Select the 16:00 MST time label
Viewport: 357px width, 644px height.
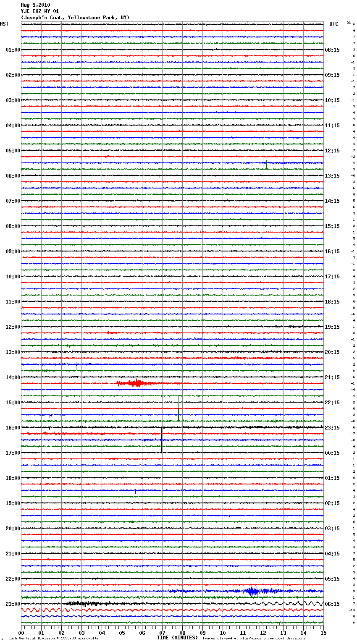pyautogui.click(x=13, y=428)
